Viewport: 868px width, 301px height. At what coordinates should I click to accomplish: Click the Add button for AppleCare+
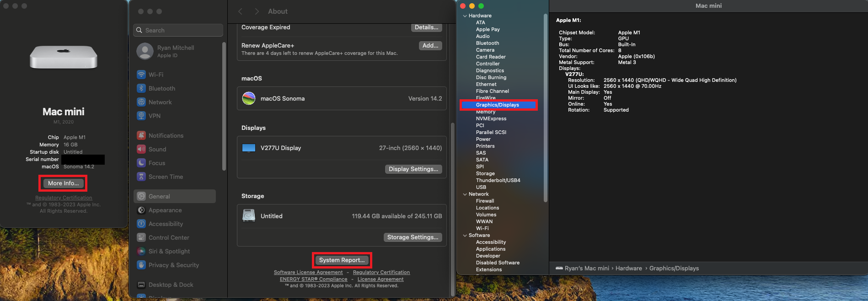pos(430,45)
